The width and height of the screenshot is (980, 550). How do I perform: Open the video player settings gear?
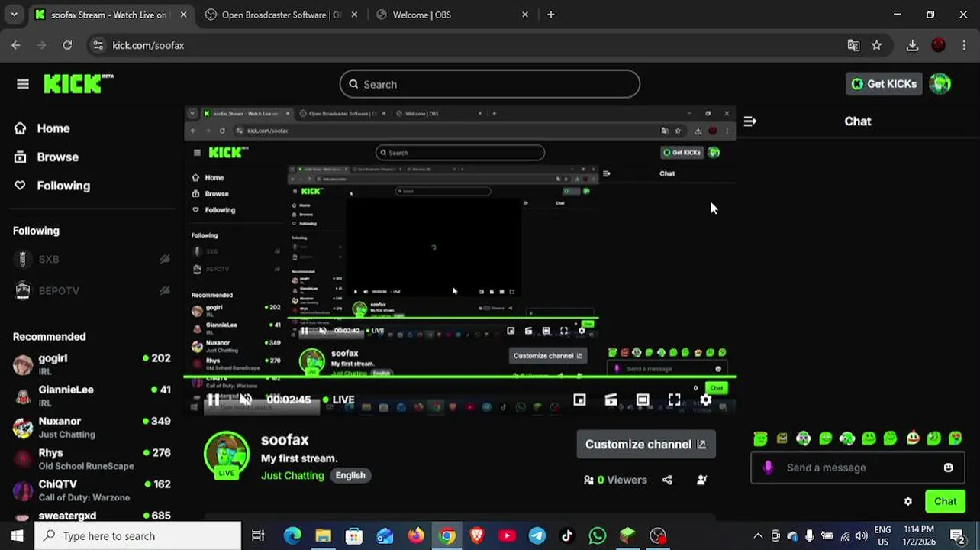tap(706, 400)
